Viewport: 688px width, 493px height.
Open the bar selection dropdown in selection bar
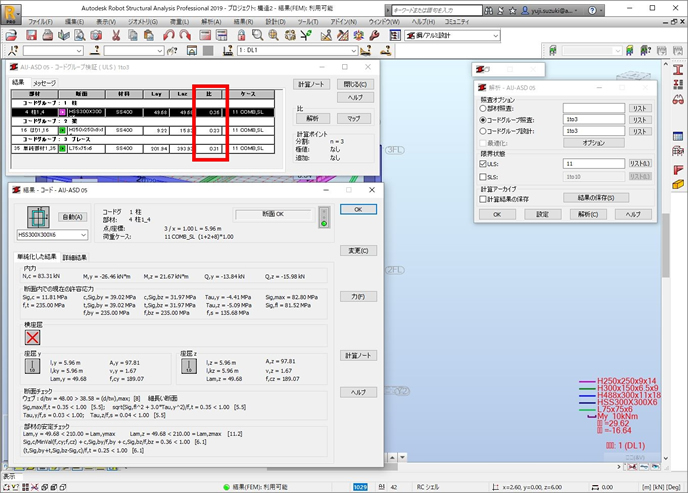160,51
